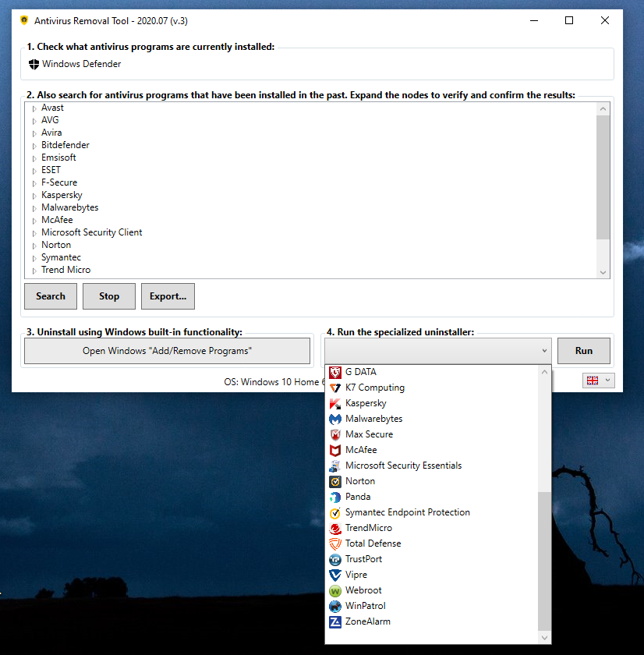Click the Vipre logo icon
The height and width of the screenshot is (655, 644).
click(x=335, y=575)
